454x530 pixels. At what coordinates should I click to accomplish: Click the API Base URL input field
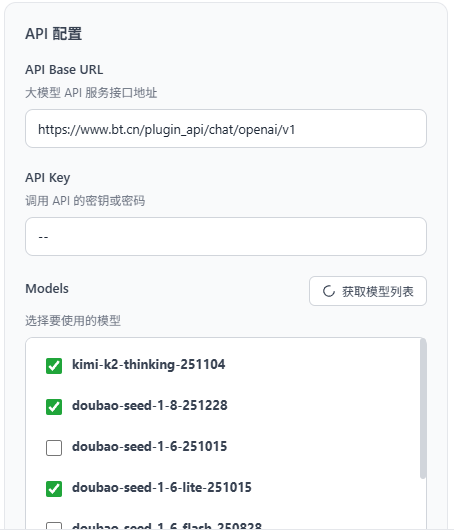click(x=226, y=128)
